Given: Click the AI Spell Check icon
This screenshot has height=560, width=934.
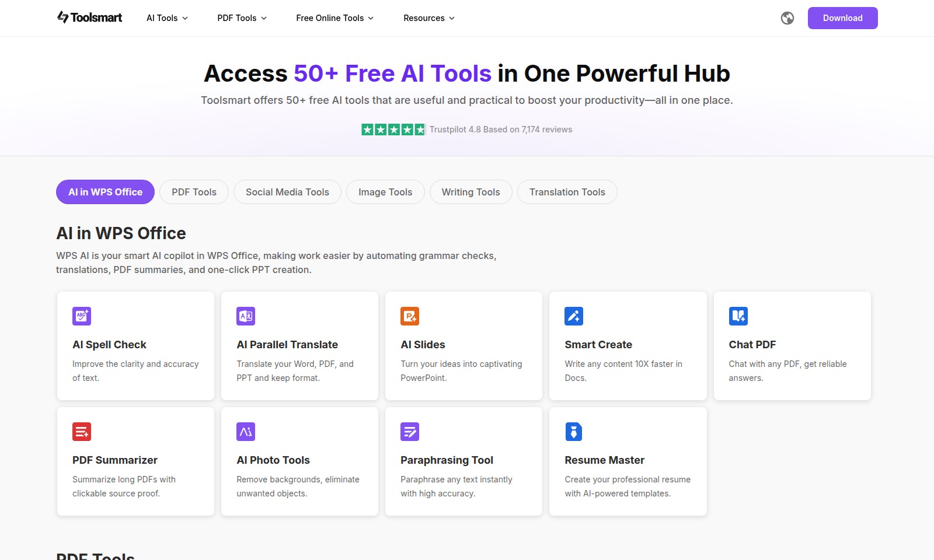Looking at the screenshot, I should coord(82,316).
